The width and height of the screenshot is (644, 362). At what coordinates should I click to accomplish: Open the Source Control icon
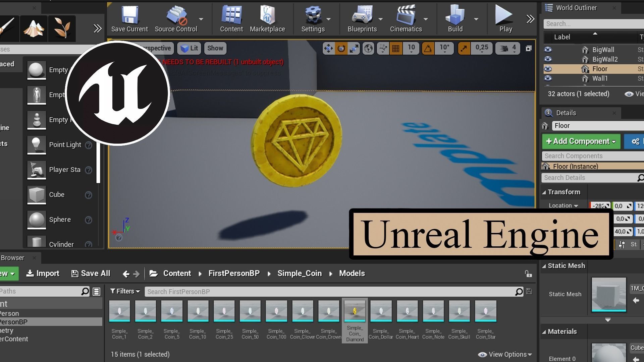pyautogui.click(x=176, y=19)
